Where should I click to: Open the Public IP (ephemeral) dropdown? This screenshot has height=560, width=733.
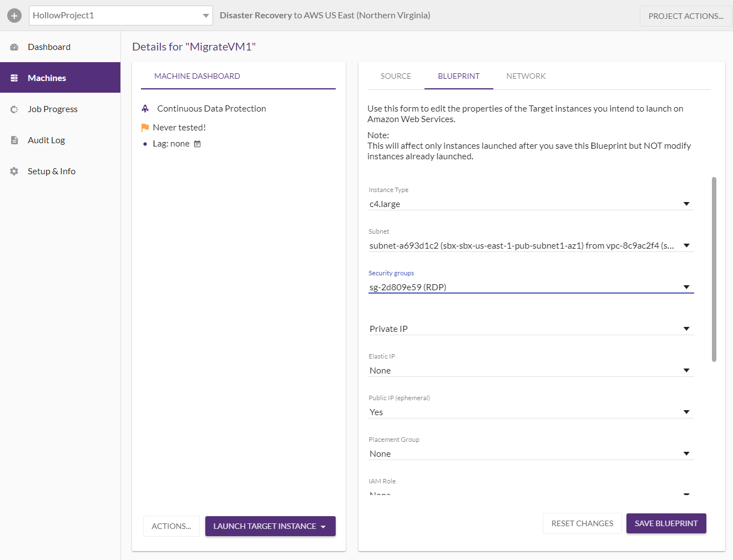(530, 412)
